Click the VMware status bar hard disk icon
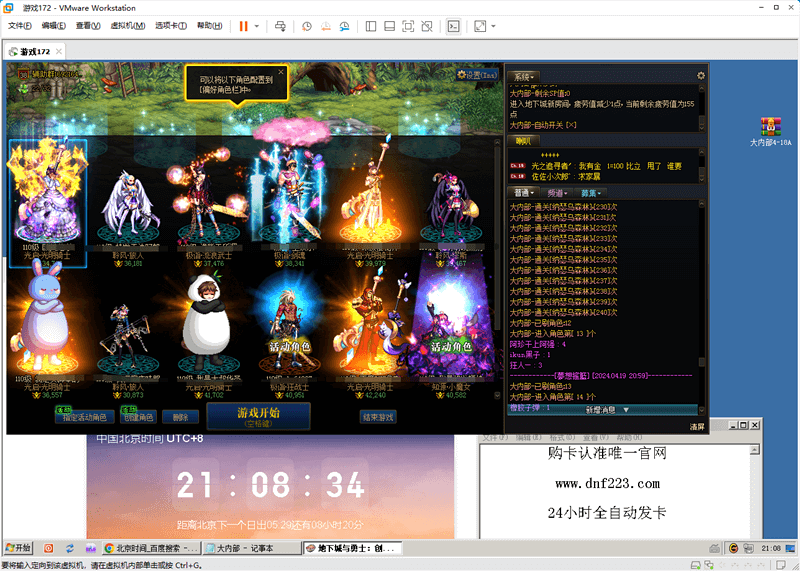 coord(694,565)
